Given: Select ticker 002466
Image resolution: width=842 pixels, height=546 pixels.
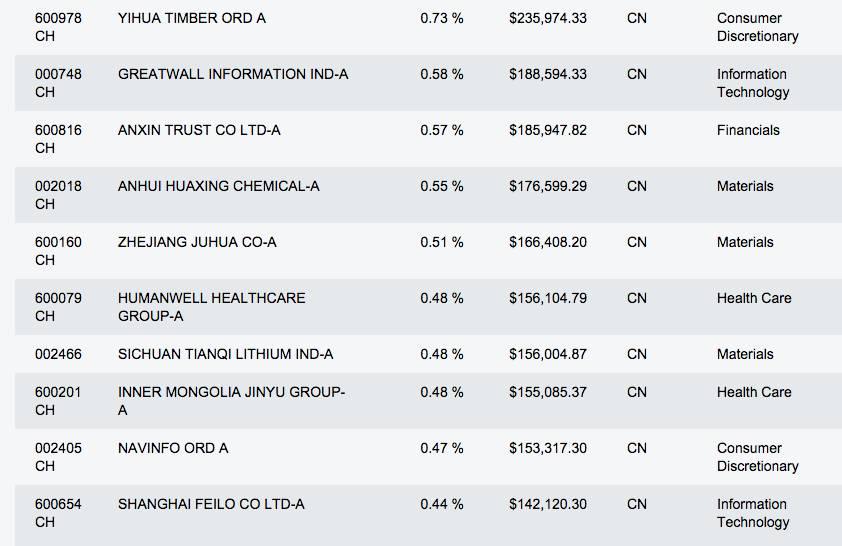Looking at the screenshot, I should (58, 354).
